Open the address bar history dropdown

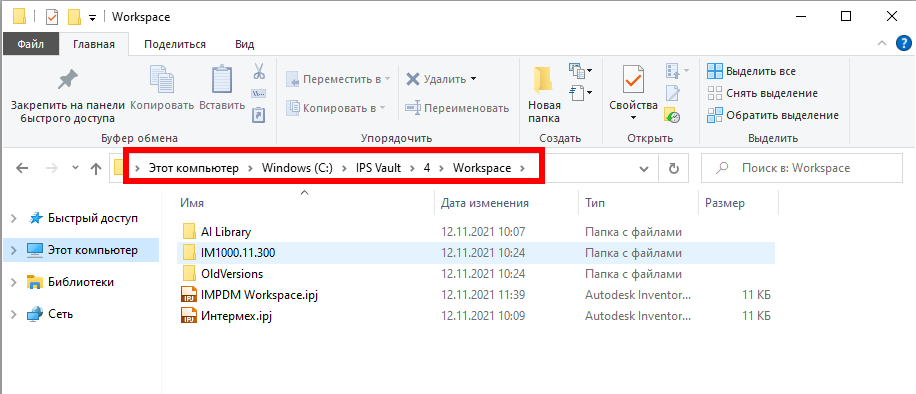click(x=644, y=169)
